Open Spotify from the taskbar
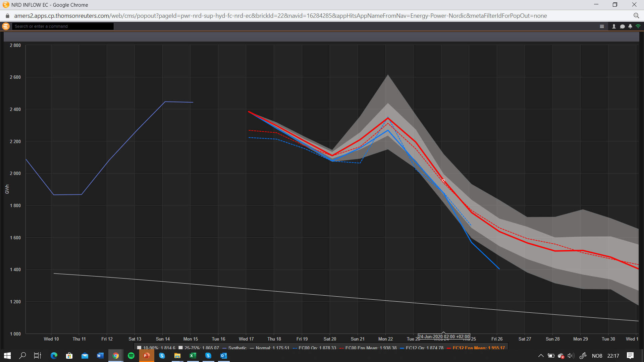 coord(131,356)
